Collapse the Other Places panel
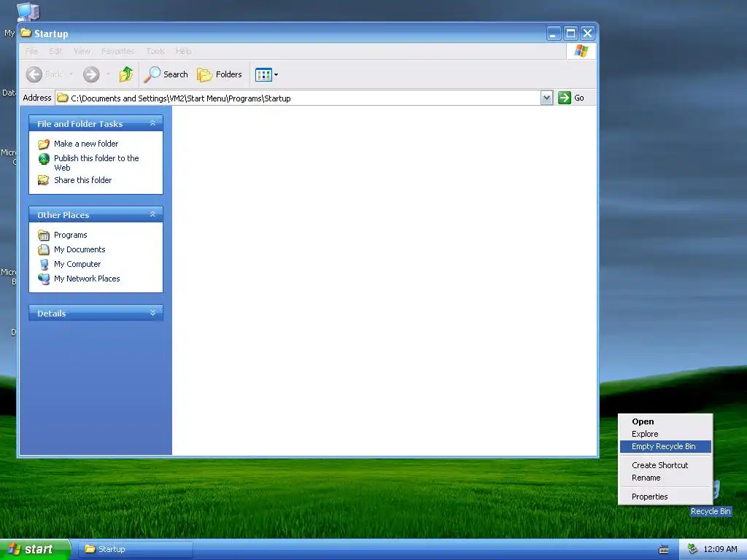This screenshot has height=560, width=747. point(153,214)
